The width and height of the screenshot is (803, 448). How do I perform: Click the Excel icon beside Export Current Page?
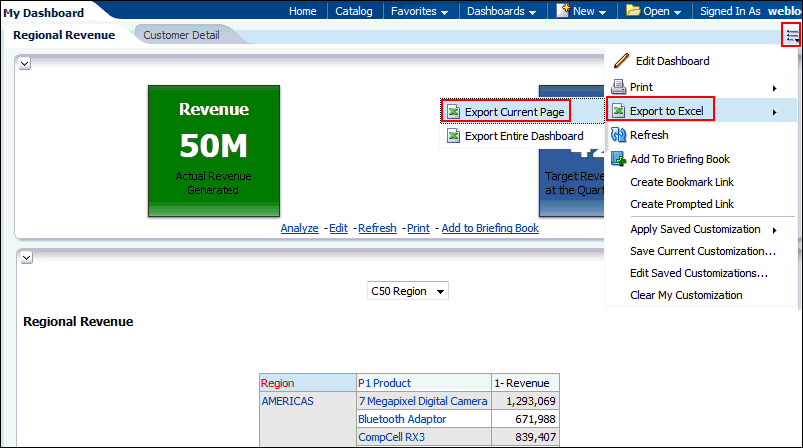coord(453,111)
